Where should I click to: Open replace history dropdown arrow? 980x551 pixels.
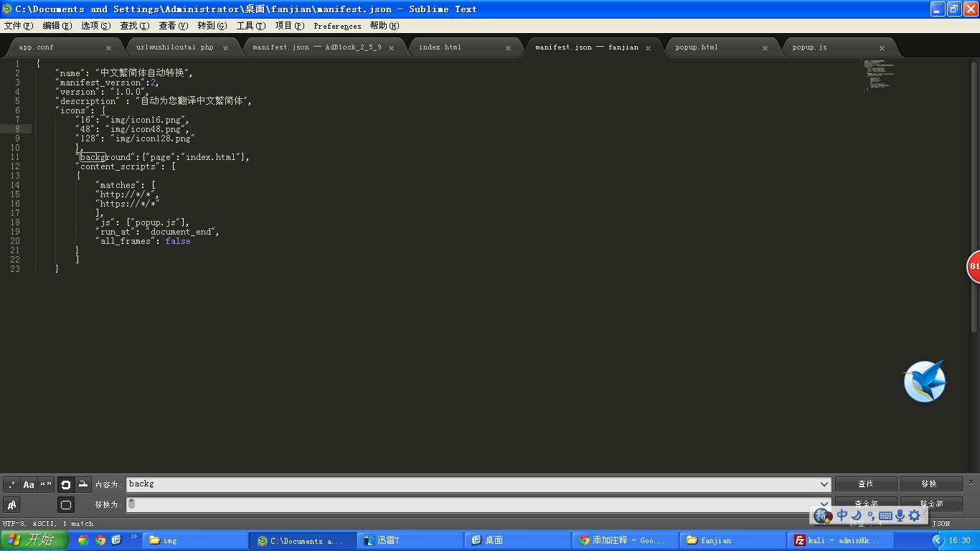pyautogui.click(x=824, y=504)
